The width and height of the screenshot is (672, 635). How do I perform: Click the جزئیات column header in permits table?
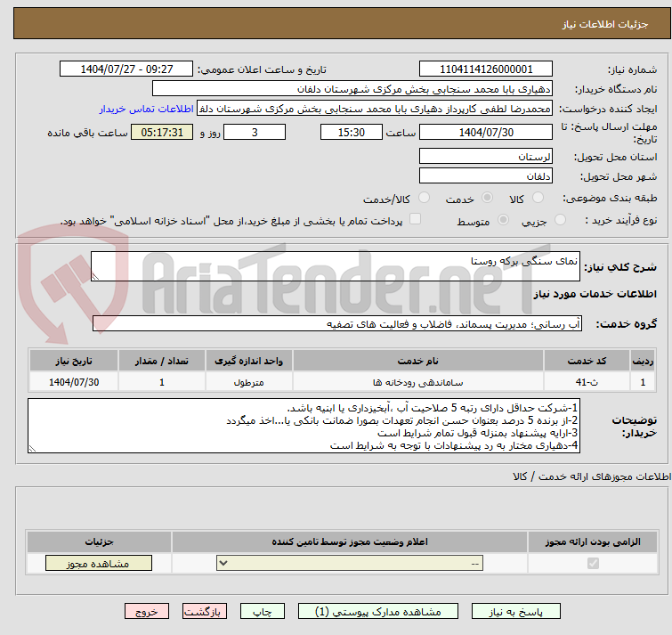pos(99,541)
